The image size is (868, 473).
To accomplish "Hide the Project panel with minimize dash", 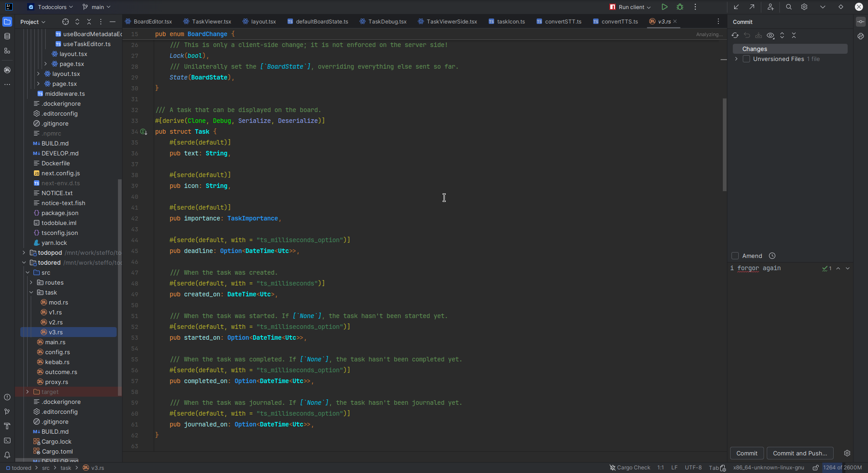I will [x=113, y=22].
